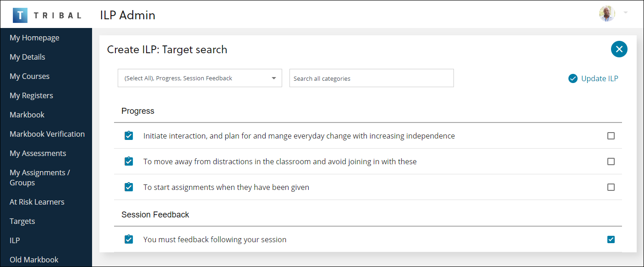Close the Target search panel

tap(619, 49)
